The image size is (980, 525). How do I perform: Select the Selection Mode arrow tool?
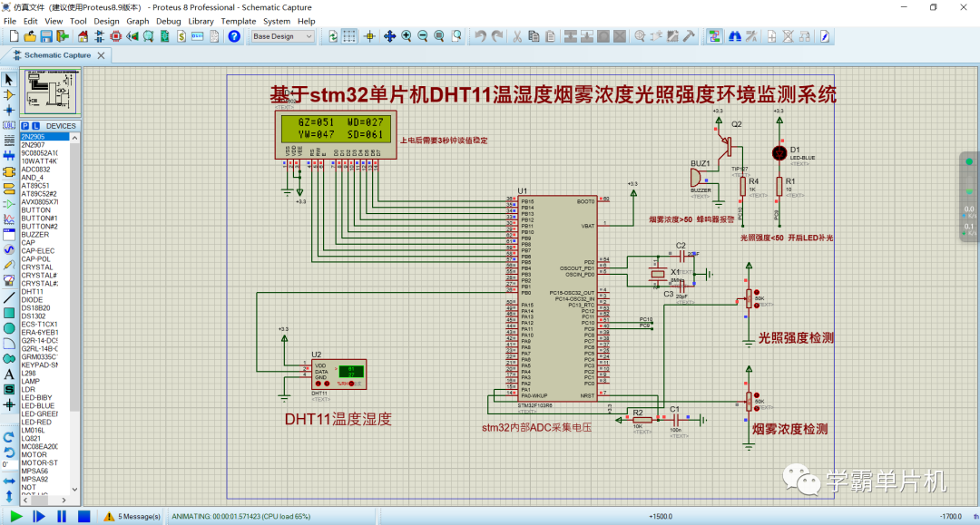(x=9, y=79)
